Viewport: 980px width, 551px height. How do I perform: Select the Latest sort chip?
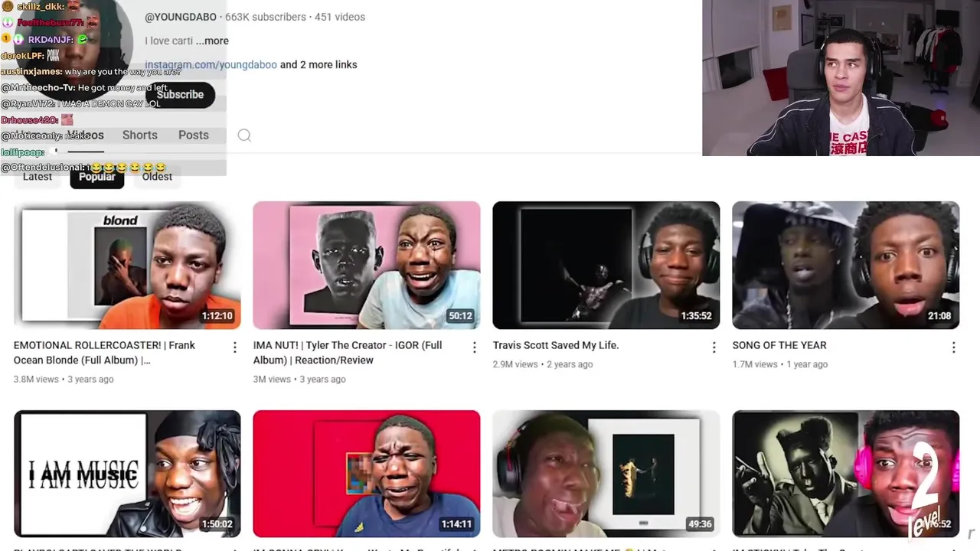(x=38, y=177)
